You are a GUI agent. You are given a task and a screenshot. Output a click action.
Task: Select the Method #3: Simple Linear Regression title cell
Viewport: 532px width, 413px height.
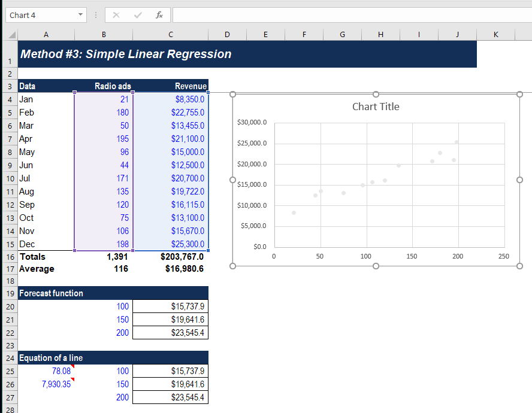[247, 54]
